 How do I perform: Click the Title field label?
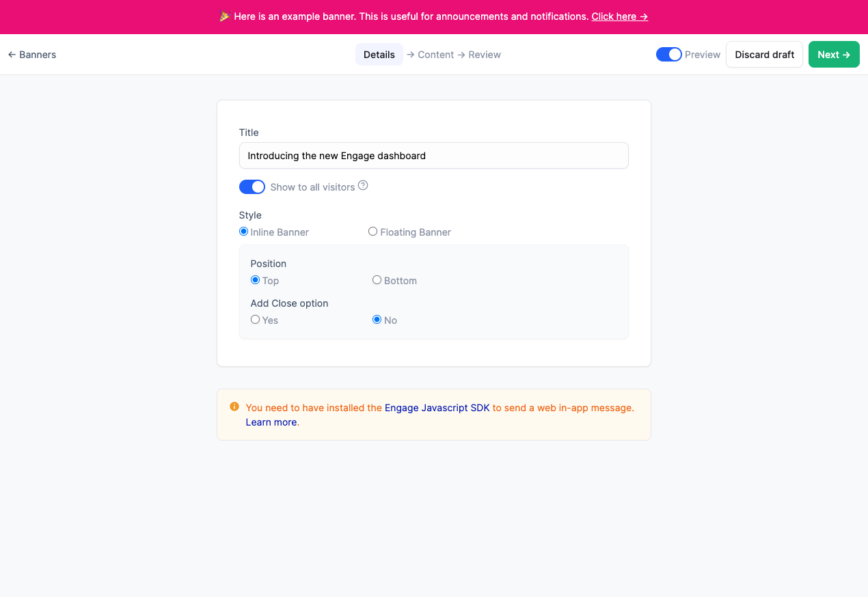249,133
